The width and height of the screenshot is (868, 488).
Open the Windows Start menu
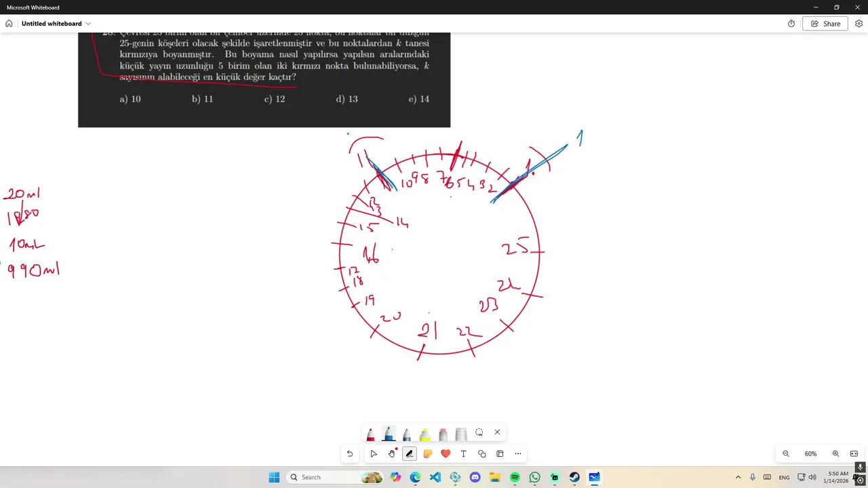(274, 477)
